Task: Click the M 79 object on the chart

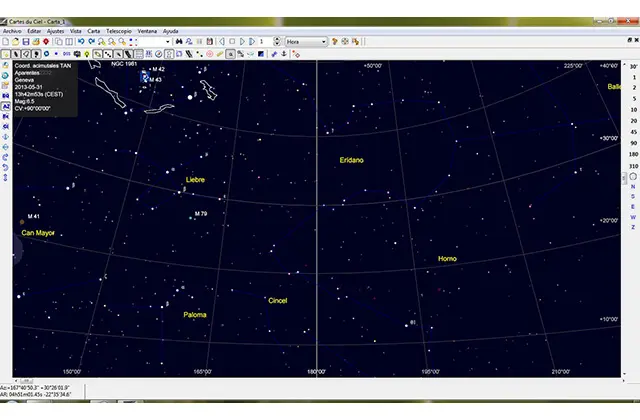Action: [x=193, y=214]
